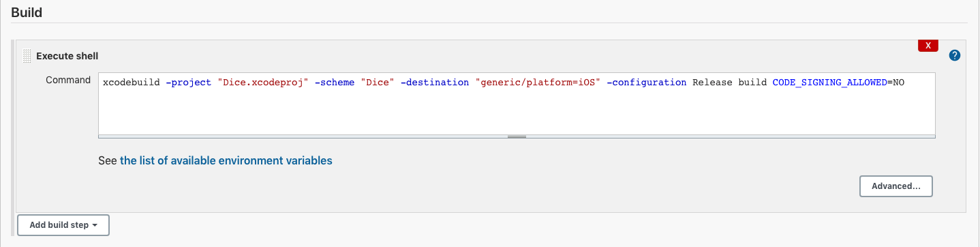Expand the Add build step dropdown
The width and height of the screenshot is (980, 247).
tap(63, 225)
